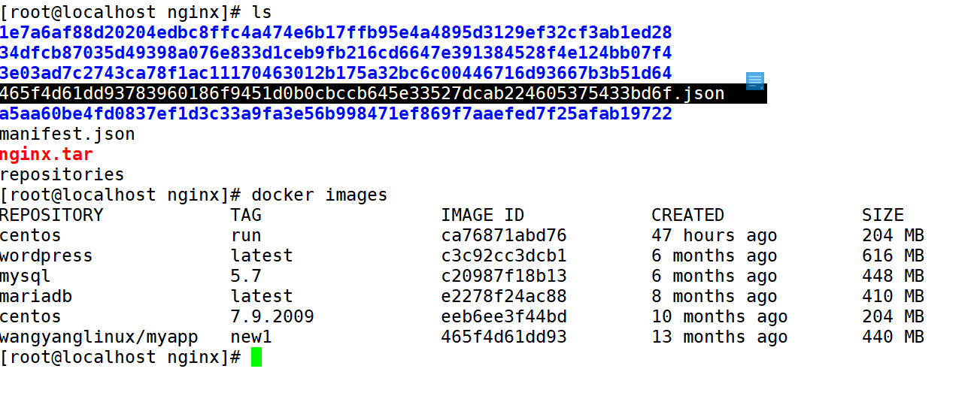Click the green terminal cursor block
The height and width of the screenshot is (393, 980).
(x=256, y=357)
